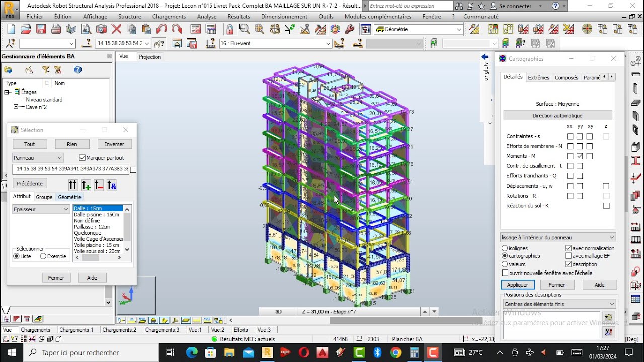644x362 pixels.
Task: Open the Panneau object type dropdown
Action: 38,158
